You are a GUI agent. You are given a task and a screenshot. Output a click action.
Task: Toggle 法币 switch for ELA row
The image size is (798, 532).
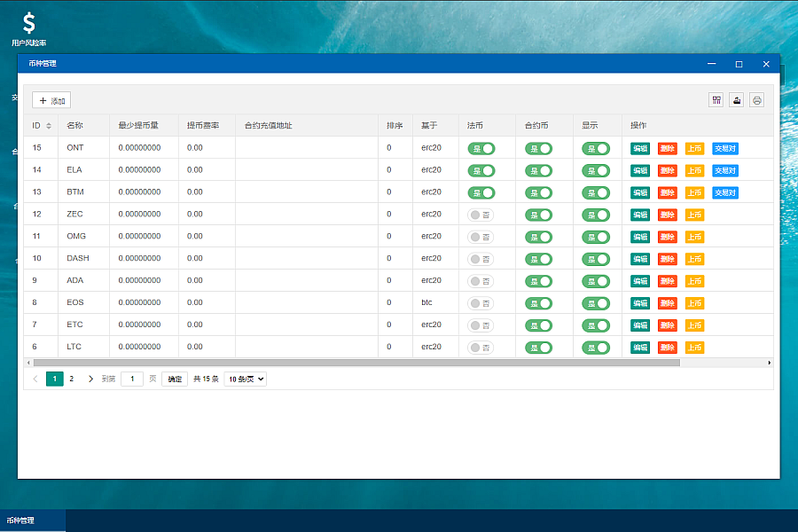481,170
